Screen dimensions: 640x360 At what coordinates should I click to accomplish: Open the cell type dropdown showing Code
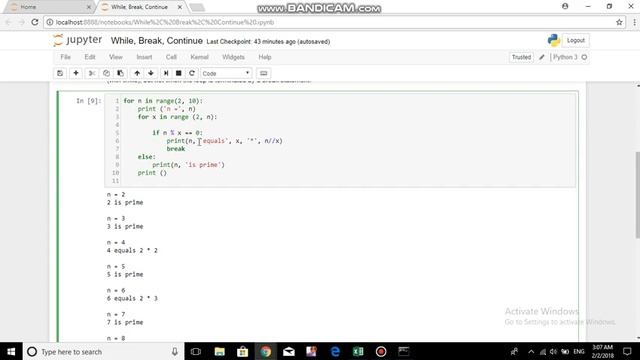click(226, 73)
